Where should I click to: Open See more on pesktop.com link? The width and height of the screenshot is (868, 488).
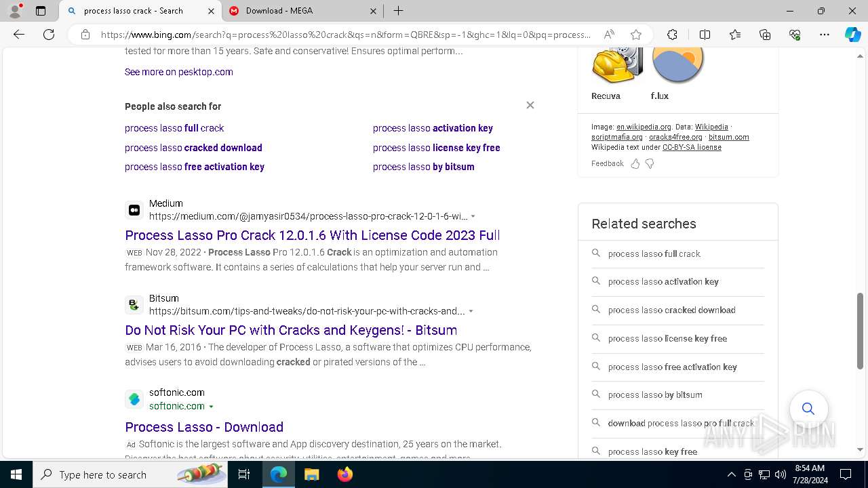click(179, 72)
